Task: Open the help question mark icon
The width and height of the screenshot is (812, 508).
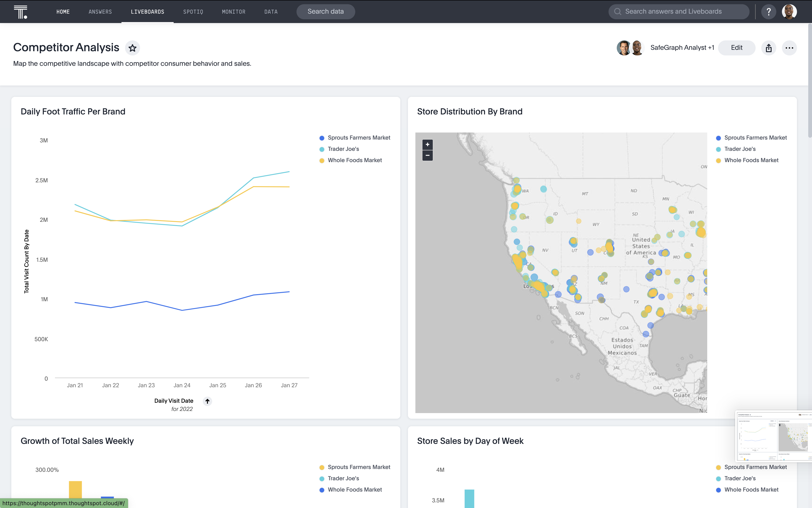Action: (768, 12)
